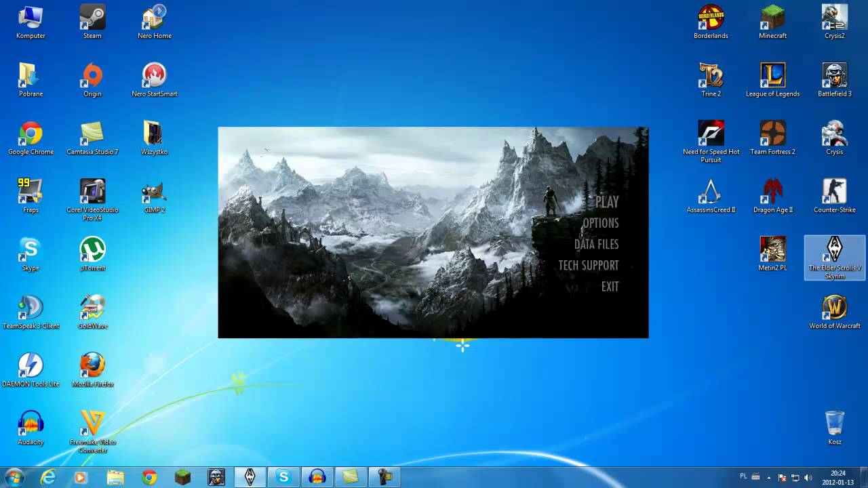Select the µTorrent desktop shortcut
This screenshot has width=868, height=488.
pyautogui.click(x=92, y=255)
